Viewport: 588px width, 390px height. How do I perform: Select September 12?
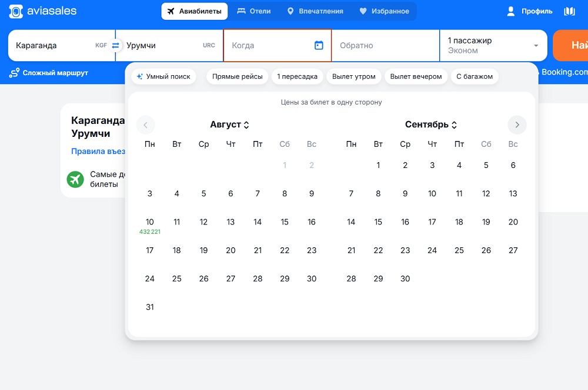486,194
